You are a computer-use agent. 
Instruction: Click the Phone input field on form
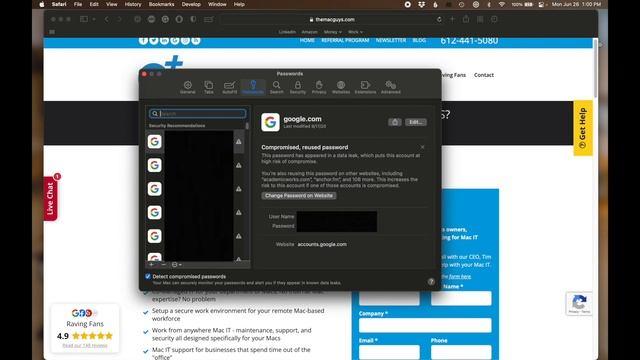point(461,352)
